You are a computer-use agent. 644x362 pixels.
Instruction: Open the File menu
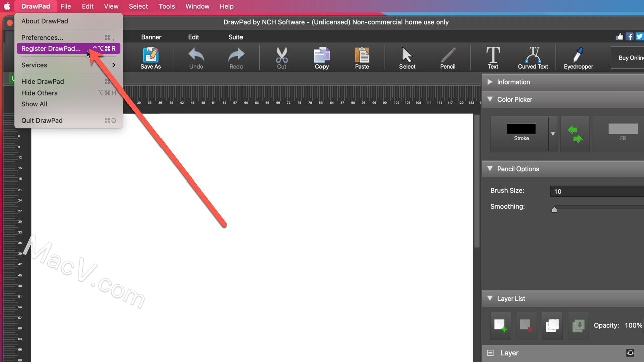(66, 6)
